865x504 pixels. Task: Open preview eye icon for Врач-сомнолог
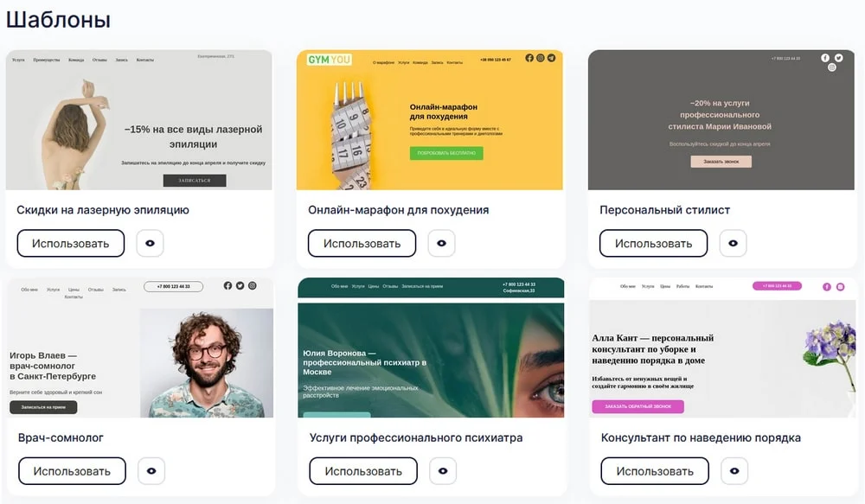click(x=151, y=471)
